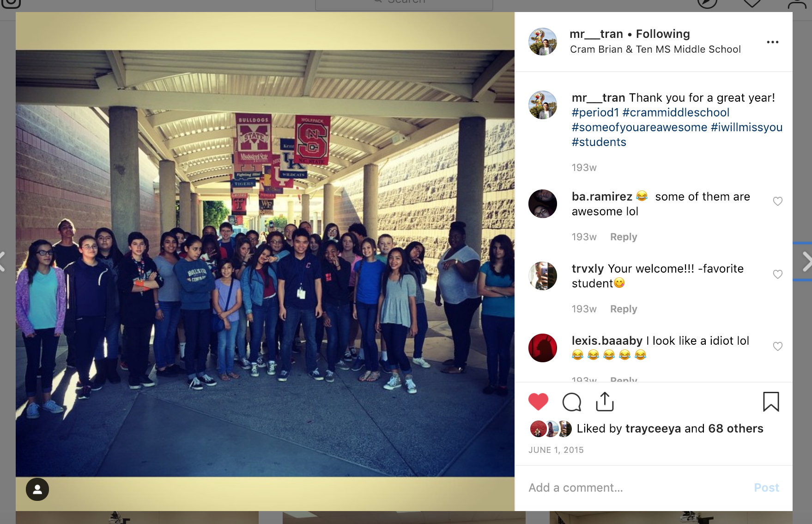This screenshot has width=812, height=524.
Task: Like ba.ramirez's comment with heart
Action: click(x=778, y=201)
